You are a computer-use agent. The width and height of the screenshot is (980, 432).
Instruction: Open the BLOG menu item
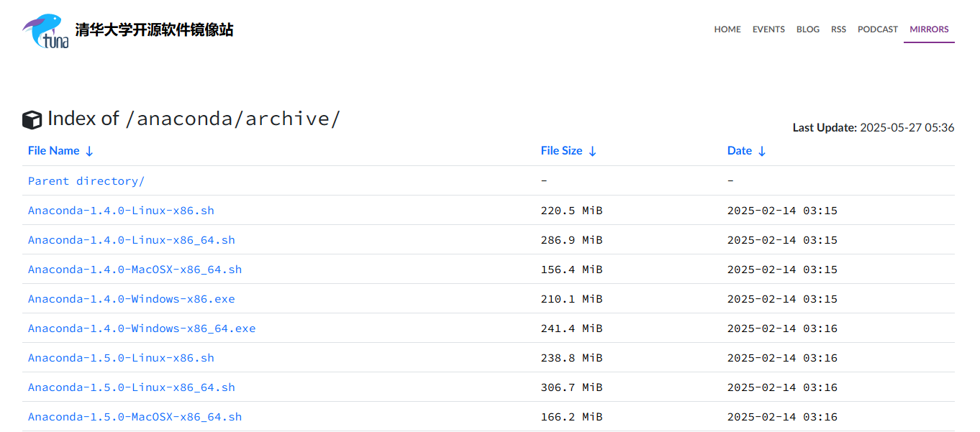pyautogui.click(x=807, y=29)
